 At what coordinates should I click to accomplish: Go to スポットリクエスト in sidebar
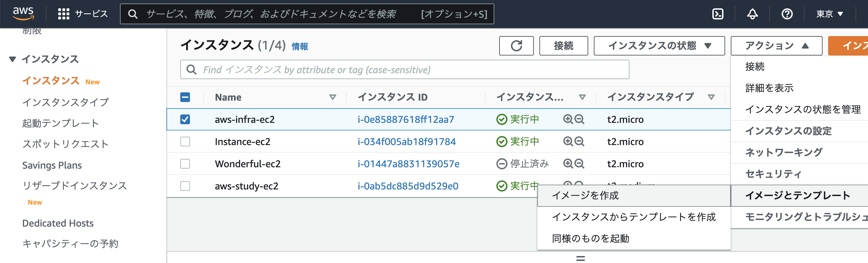(66, 144)
